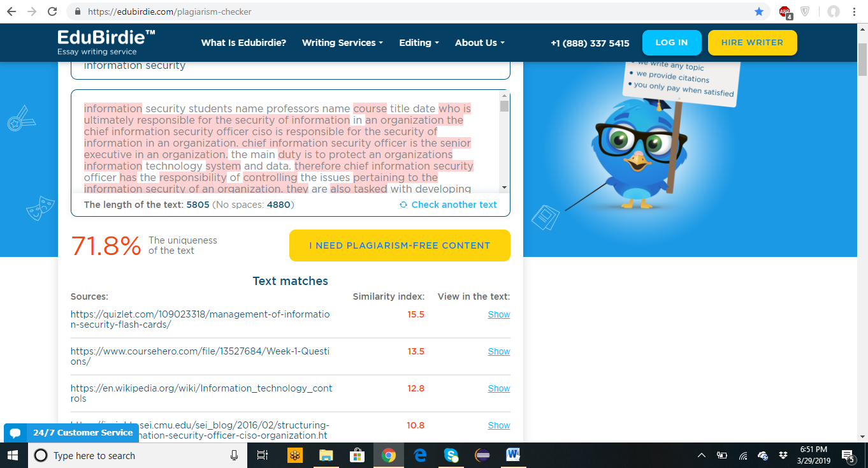The image size is (868, 468).
Task: Open the What Is Edubirdie? page
Action: 243,43
